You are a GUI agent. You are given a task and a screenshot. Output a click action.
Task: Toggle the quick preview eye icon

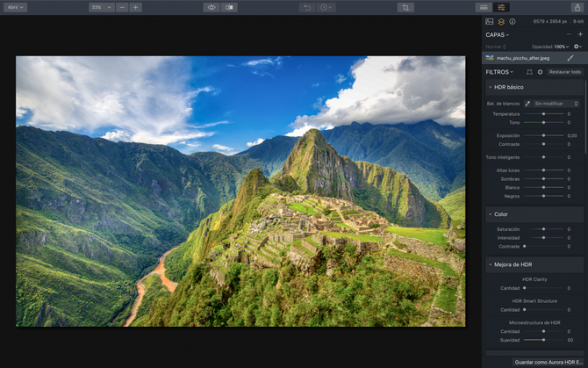(212, 7)
